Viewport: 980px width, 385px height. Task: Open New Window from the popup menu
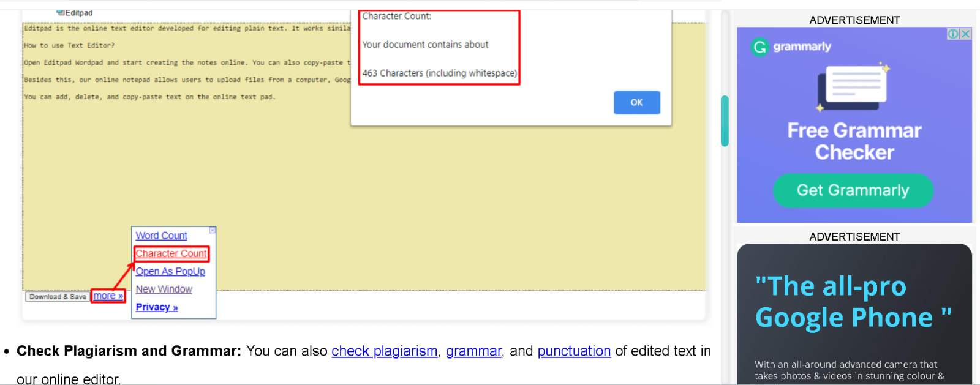(x=164, y=289)
